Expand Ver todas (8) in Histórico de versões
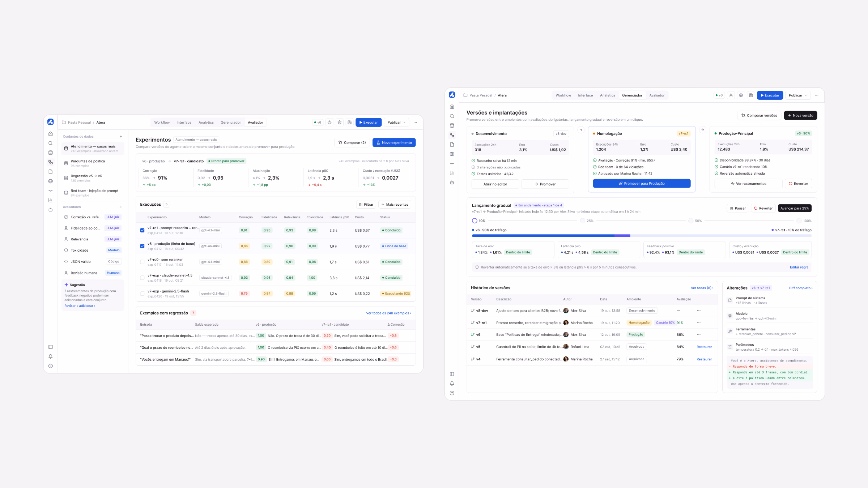The width and height of the screenshot is (868, 488). coord(702,288)
